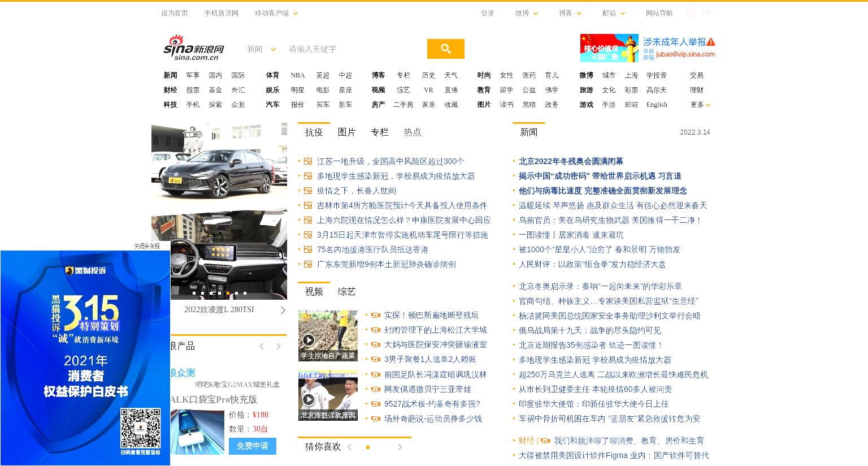Click the QR code on 黑猫投诉 ad

[140, 428]
